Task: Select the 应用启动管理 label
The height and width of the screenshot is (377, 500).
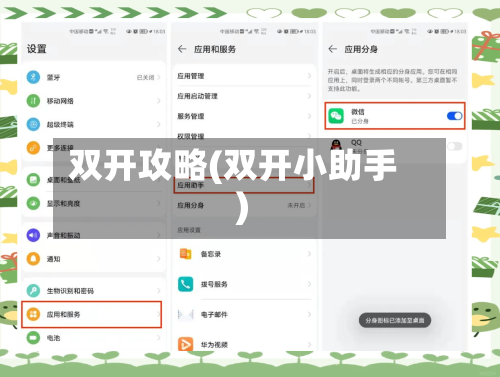Action: click(197, 96)
